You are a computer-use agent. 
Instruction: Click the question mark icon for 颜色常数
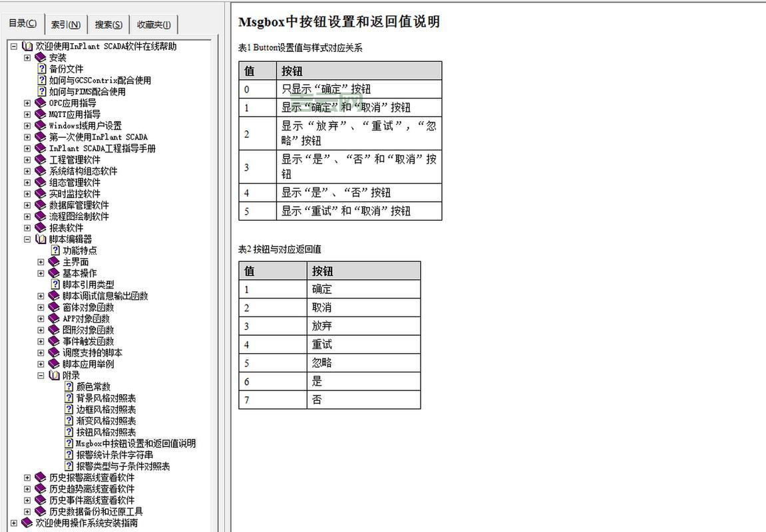[69, 386]
